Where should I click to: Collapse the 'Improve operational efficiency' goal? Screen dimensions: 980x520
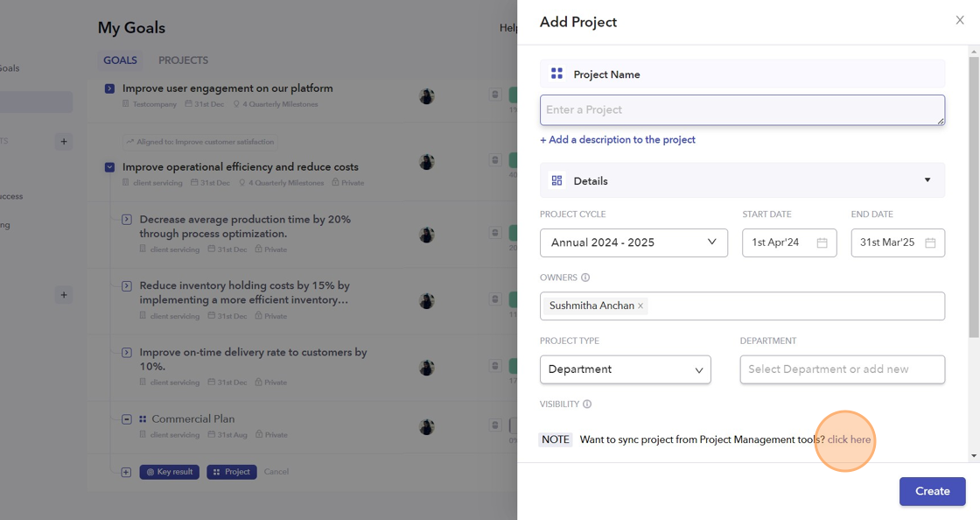click(109, 166)
